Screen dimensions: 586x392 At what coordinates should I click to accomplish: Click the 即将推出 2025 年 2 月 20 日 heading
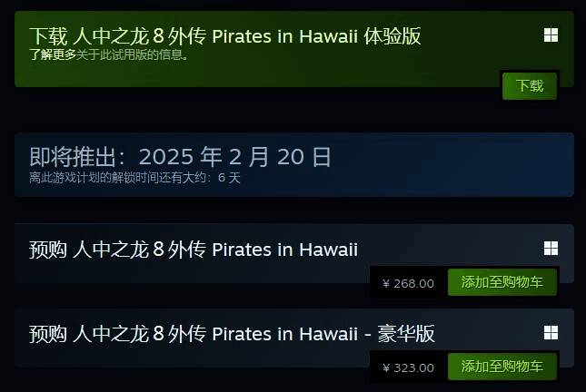[x=180, y=156]
